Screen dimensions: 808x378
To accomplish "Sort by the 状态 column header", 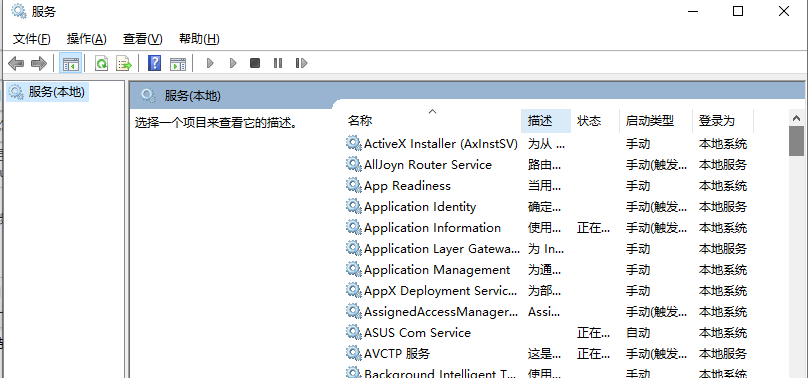I will tap(595, 121).
